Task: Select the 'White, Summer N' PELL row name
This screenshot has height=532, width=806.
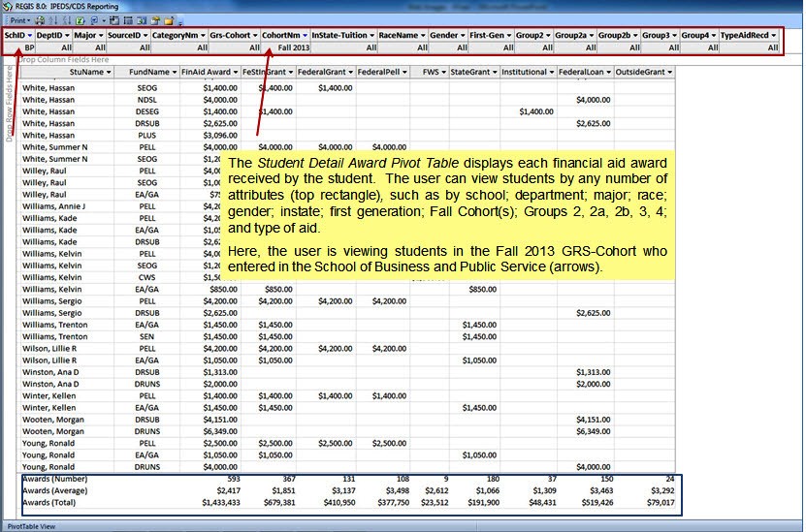Action: (55, 147)
